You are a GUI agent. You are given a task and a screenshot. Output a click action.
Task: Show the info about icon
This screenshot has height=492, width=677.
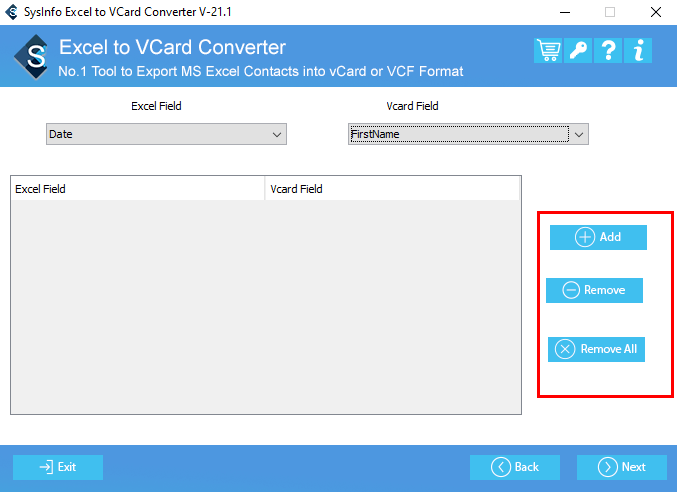pyautogui.click(x=638, y=50)
